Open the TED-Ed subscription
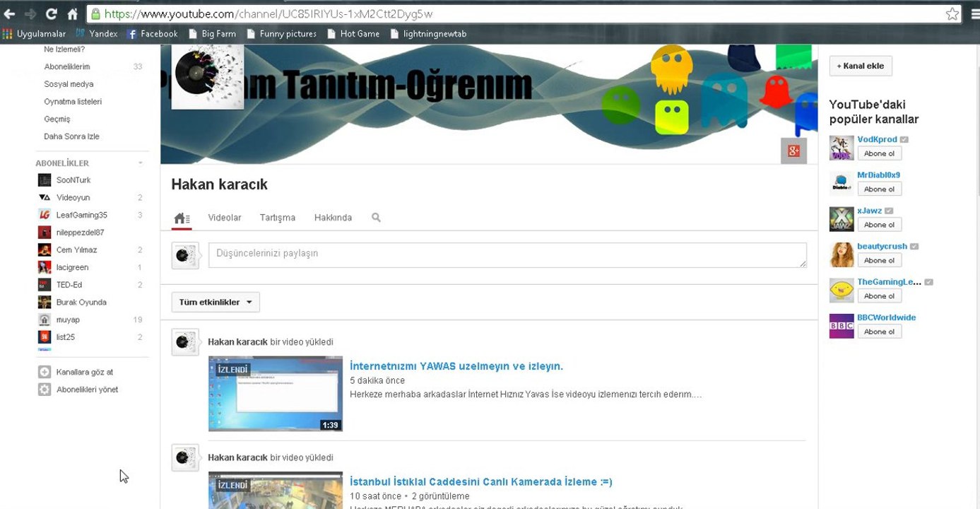This screenshot has width=980, height=509. pyautogui.click(x=69, y=285)
